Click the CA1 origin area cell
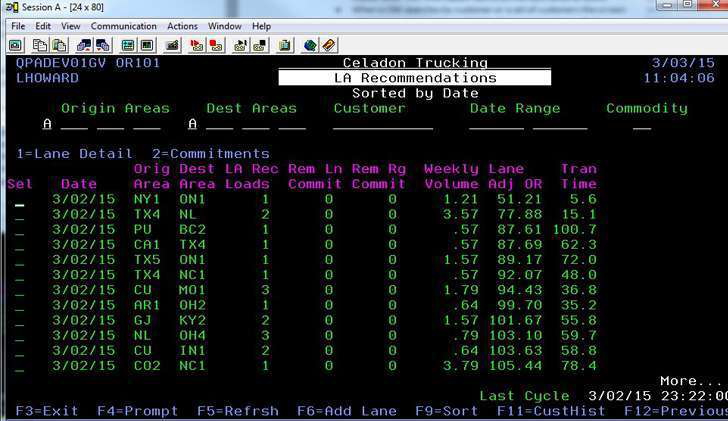Viewport: 728px width, 421px height. (147, 245)
